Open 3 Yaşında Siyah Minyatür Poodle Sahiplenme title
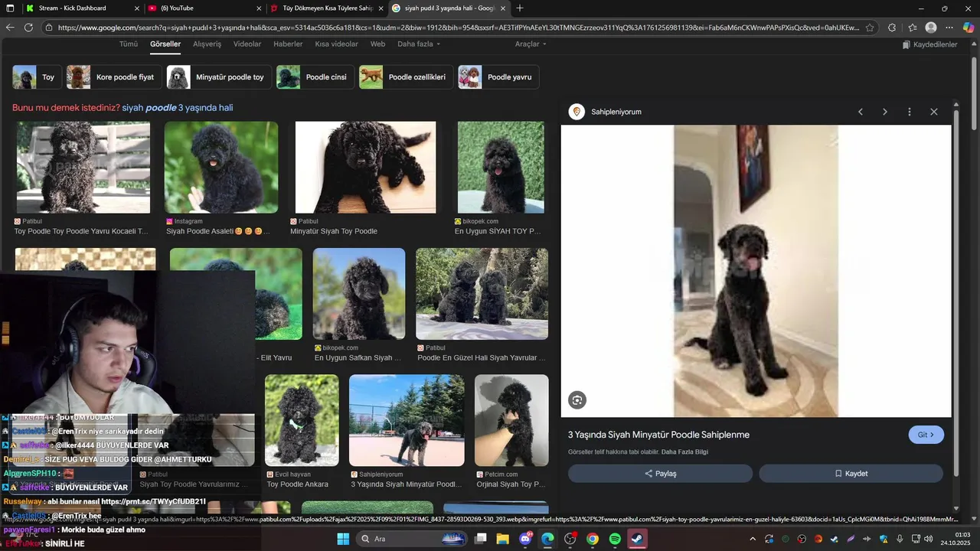This screenshot has height=551, width=980. (x=658, y=435)
